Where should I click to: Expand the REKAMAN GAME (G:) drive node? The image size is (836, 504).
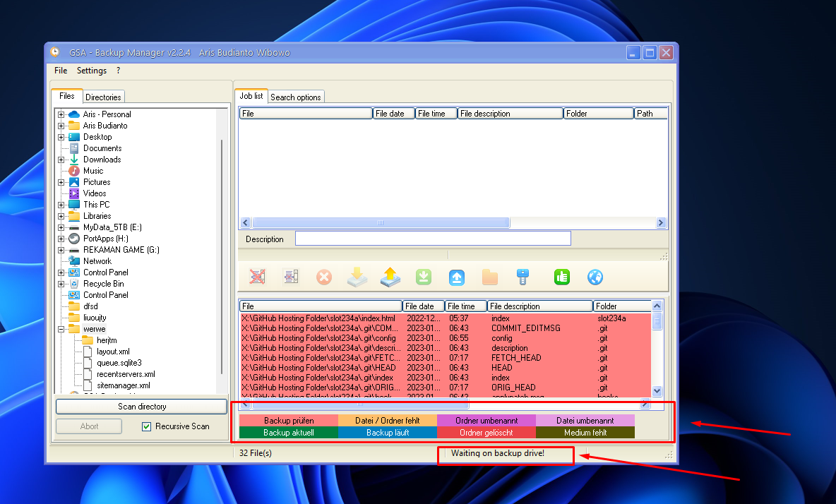[x=61, y=250]
